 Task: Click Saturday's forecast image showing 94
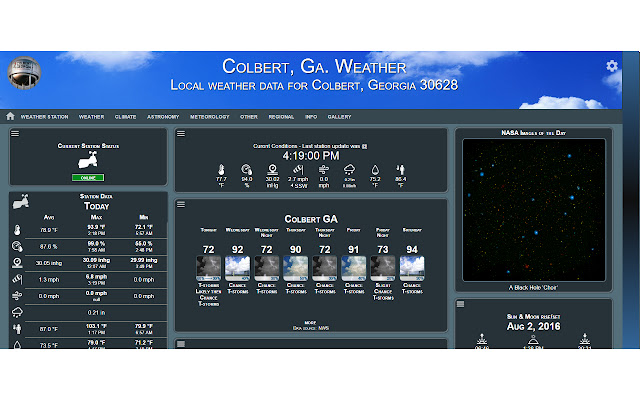pos(412,268)
